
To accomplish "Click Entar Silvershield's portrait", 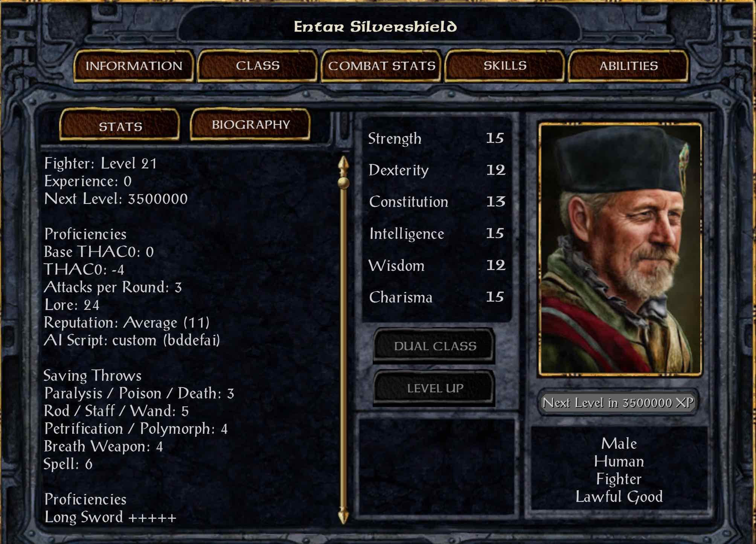I will (620, 249).
